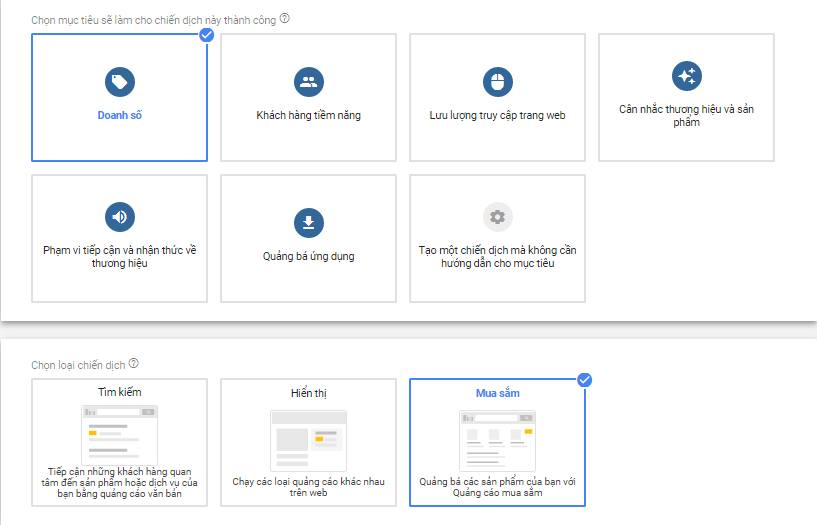Select the Mua sắm campaign type title
The width and height of the screenshot is (817, 525).
pyautogui.click(x=497, y=394)
